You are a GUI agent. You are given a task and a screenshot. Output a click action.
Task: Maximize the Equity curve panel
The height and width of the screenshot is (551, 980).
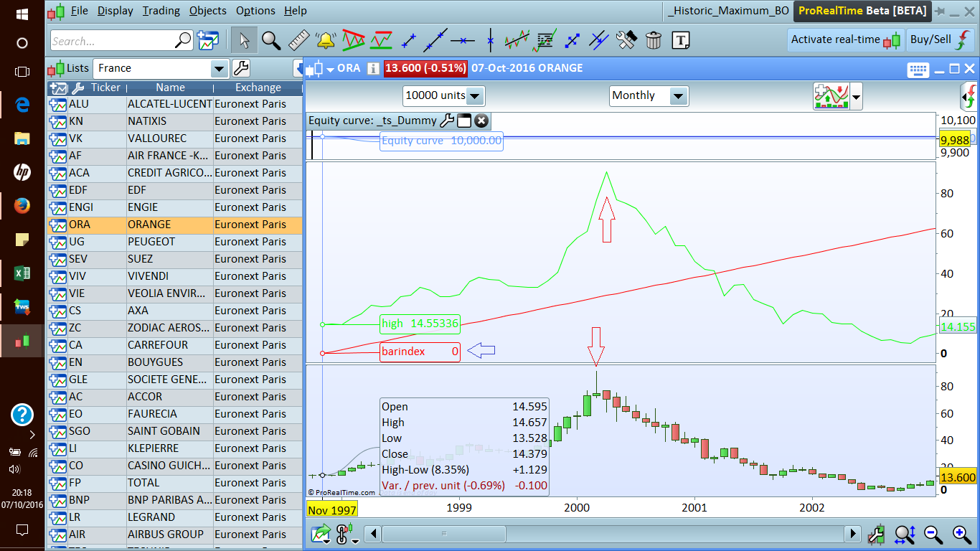pyautogui.click(x=463, y=121)
